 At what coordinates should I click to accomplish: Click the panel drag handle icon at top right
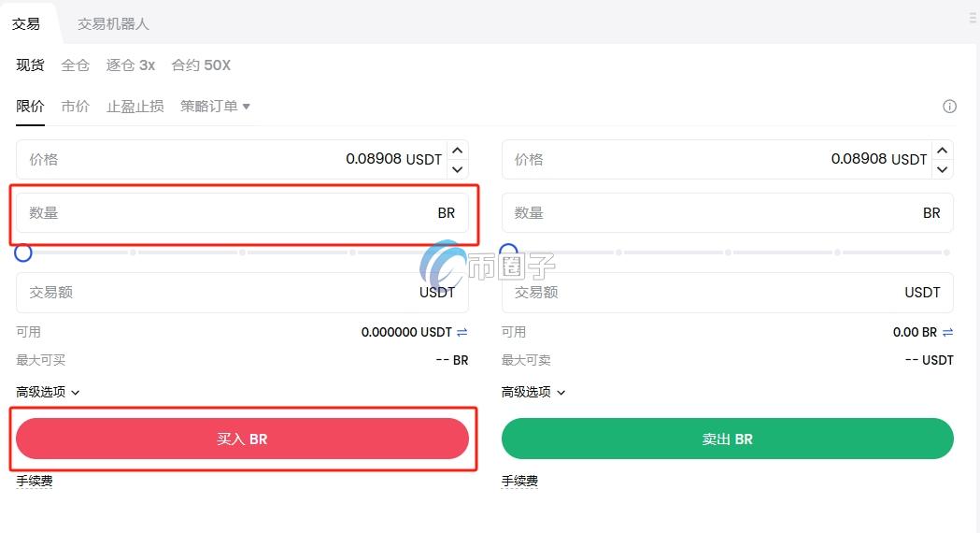973,18
